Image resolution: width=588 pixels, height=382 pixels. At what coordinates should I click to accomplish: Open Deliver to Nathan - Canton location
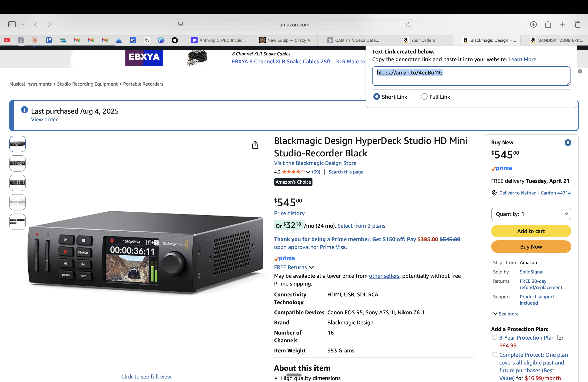[535, 193]
